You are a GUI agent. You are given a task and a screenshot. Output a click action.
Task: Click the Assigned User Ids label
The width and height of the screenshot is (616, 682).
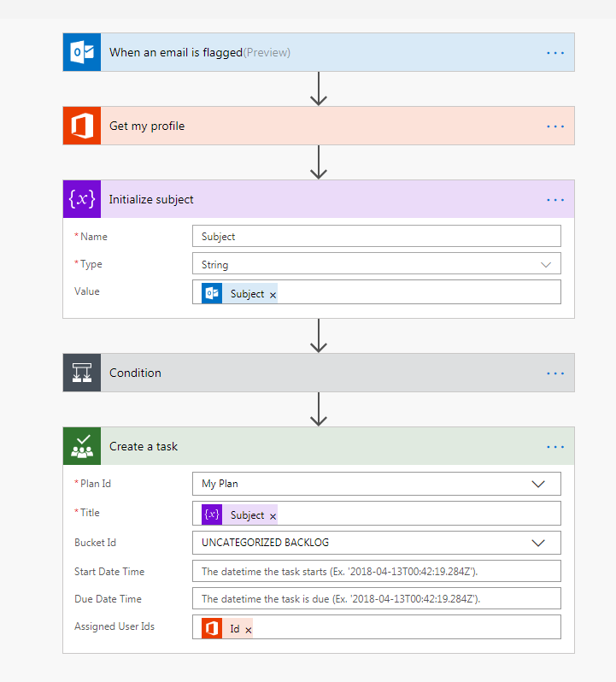[114, 626]
